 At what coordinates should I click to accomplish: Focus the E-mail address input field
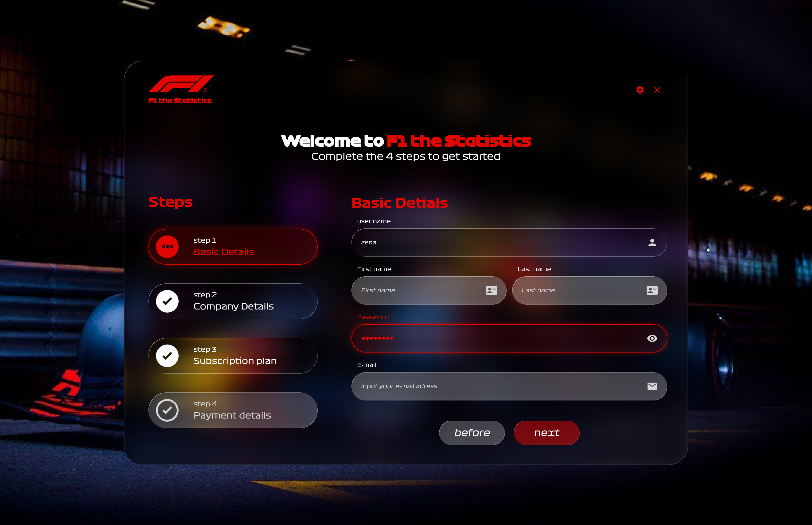click(509, 386)
